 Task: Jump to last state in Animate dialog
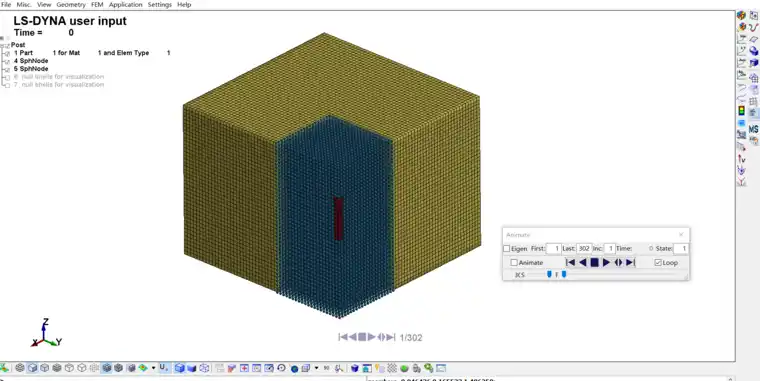[x=630, y=263]
